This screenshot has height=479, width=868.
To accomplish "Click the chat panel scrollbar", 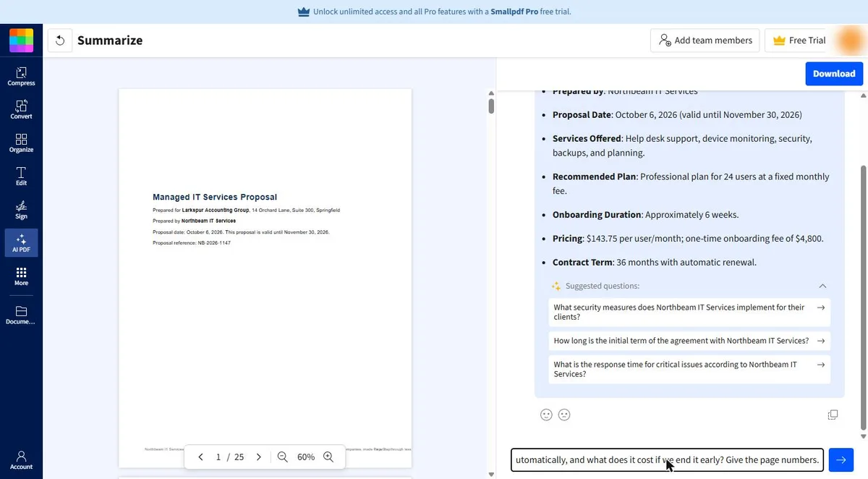I will [863, 298].
